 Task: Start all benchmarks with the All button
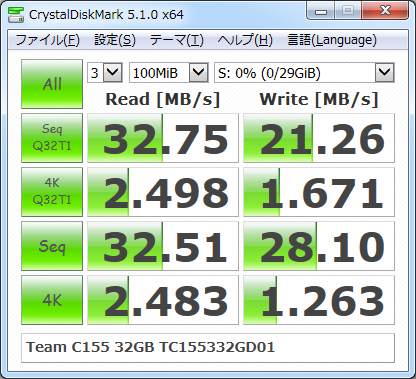click(52, 84)
